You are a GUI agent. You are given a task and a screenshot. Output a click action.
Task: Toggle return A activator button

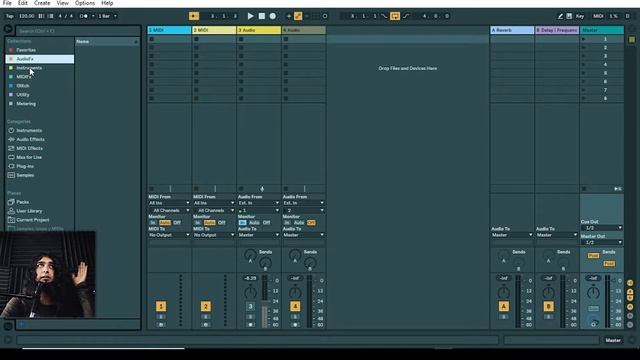pyautogui.click(x=504, y=307)
